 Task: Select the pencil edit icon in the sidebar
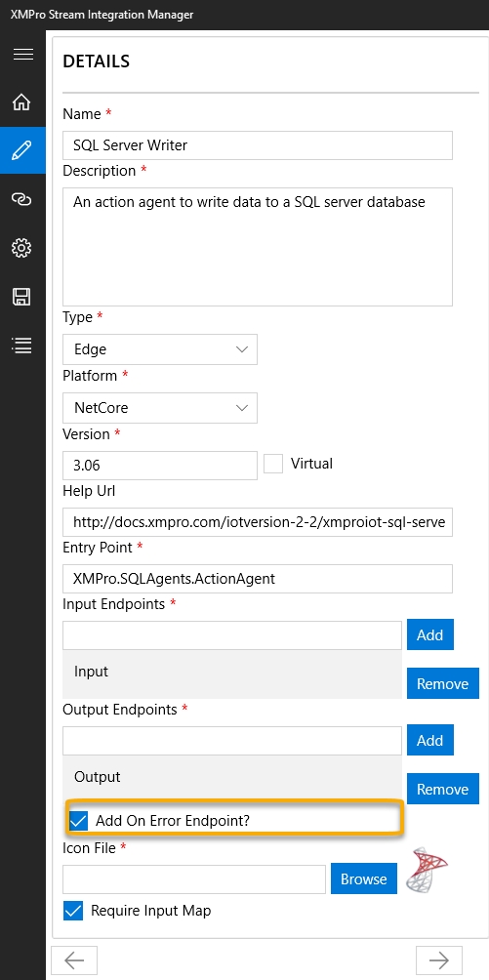(22, 150)
